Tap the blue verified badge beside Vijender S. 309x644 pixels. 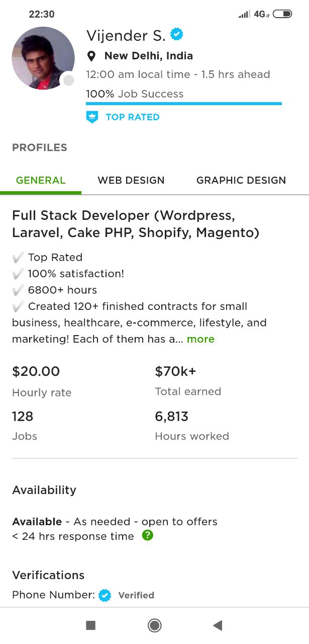(x=177, y=35)
